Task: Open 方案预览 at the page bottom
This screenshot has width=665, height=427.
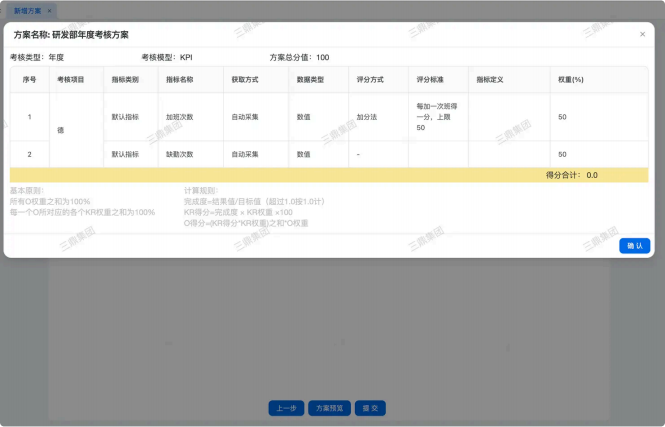Action: [x=329, y=408]
